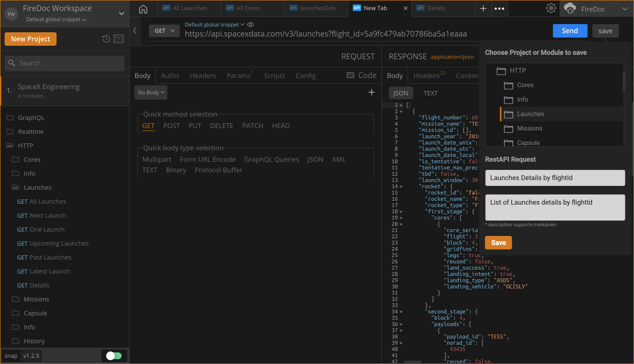Add a new request tab with plus icon
The image size is (634, 364).
click(x=483, y=8)
